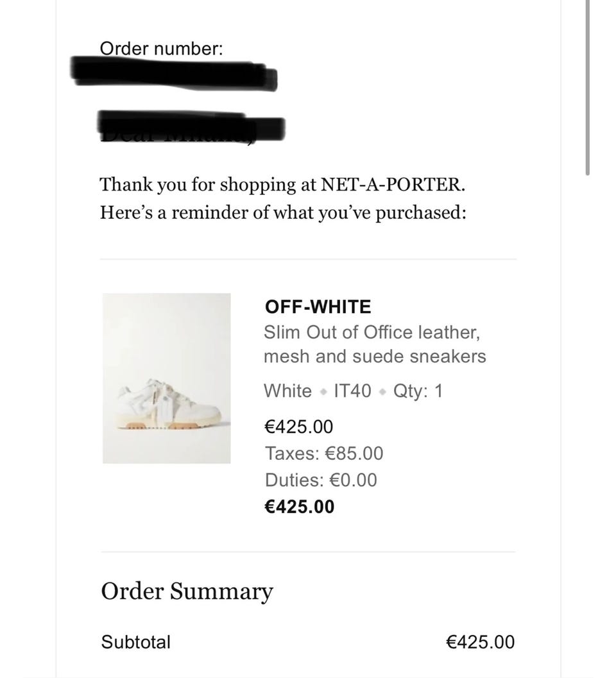Viewport: 616px width, 678px height.
Task: Click the redacted greeting line
Action: click(191, 126)
